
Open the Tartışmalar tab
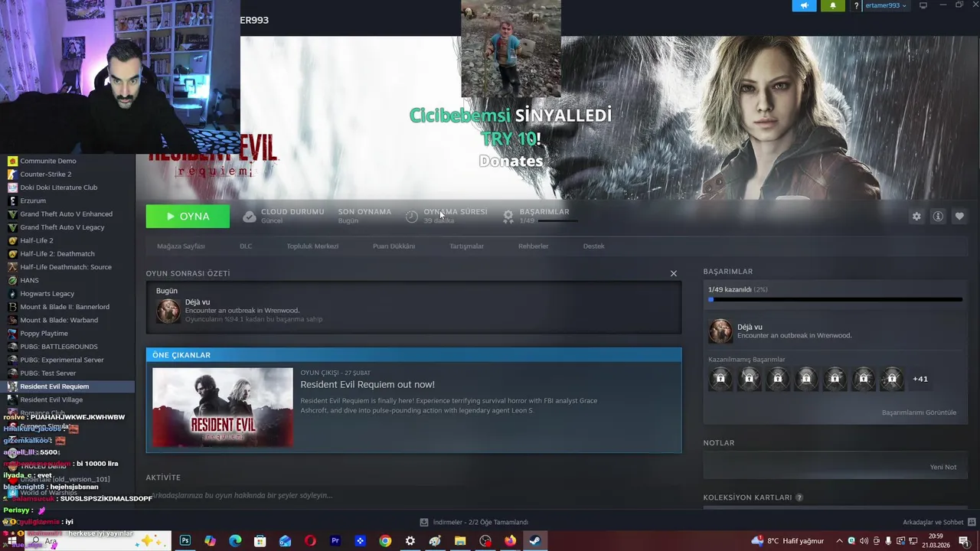(466, 246)
